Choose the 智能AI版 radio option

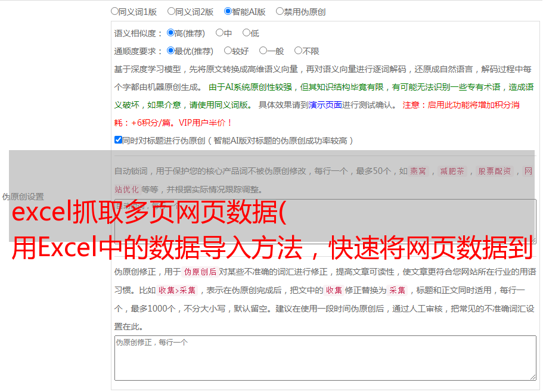point(228,11)
